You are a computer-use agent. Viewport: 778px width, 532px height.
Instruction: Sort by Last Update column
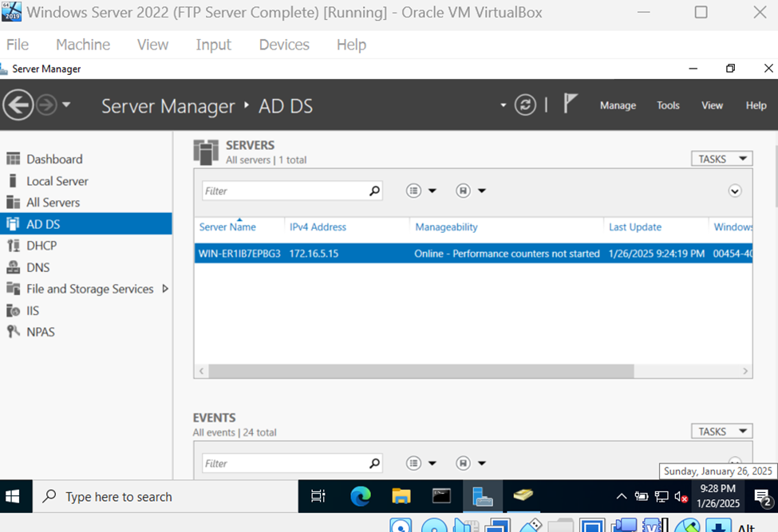point(634,227)
